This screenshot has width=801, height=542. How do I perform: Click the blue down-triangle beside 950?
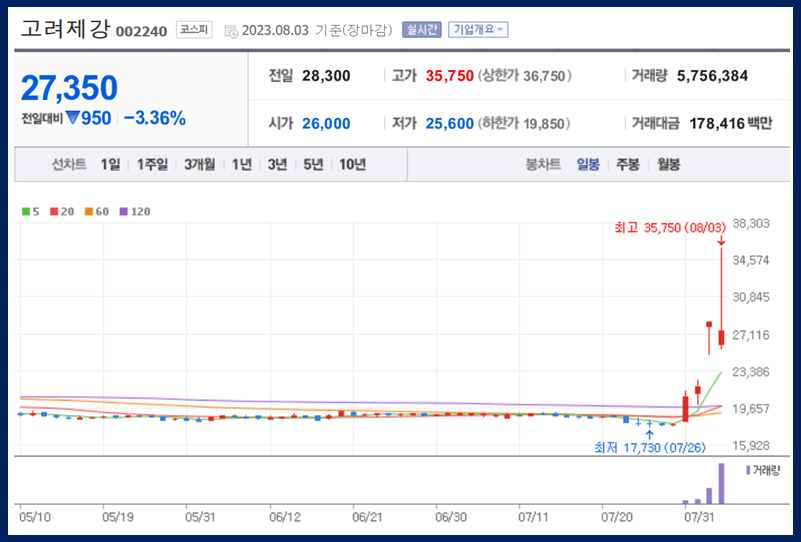(x=73, y=119)
